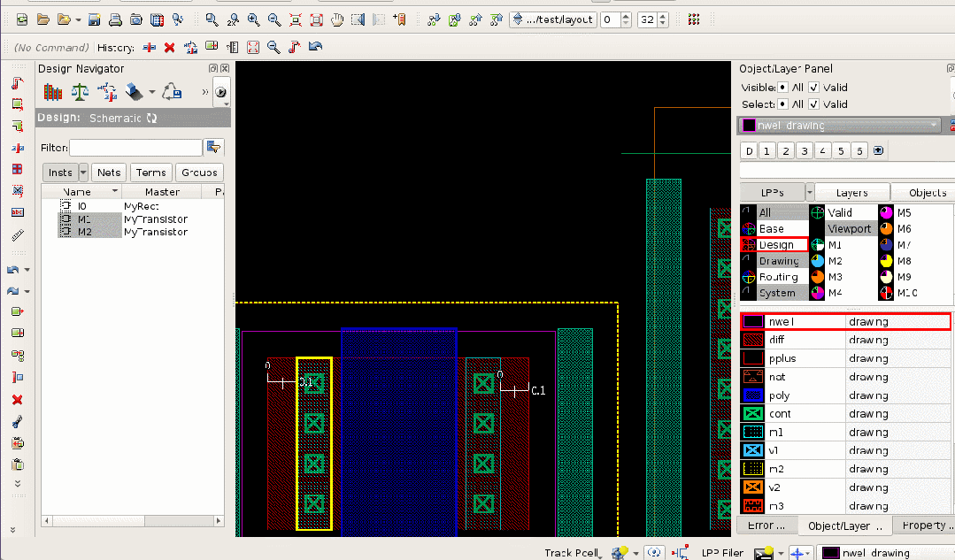This screenshot has height=560, width=955.
Task: Click the red-cornered fit view icon
Action: coord(296,19)
